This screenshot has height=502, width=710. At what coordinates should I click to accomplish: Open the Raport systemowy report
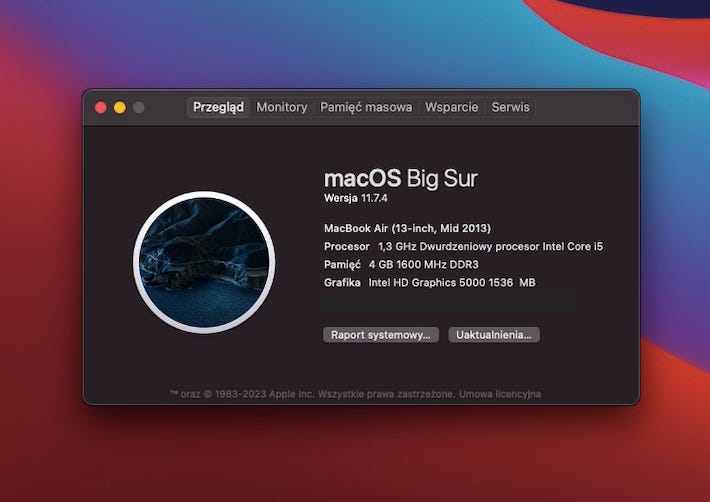click(381, 335)
